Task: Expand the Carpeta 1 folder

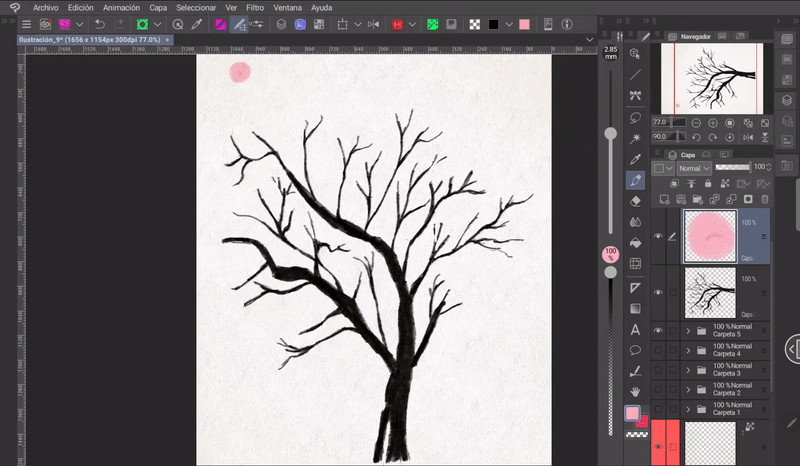Action: (688, 409)
